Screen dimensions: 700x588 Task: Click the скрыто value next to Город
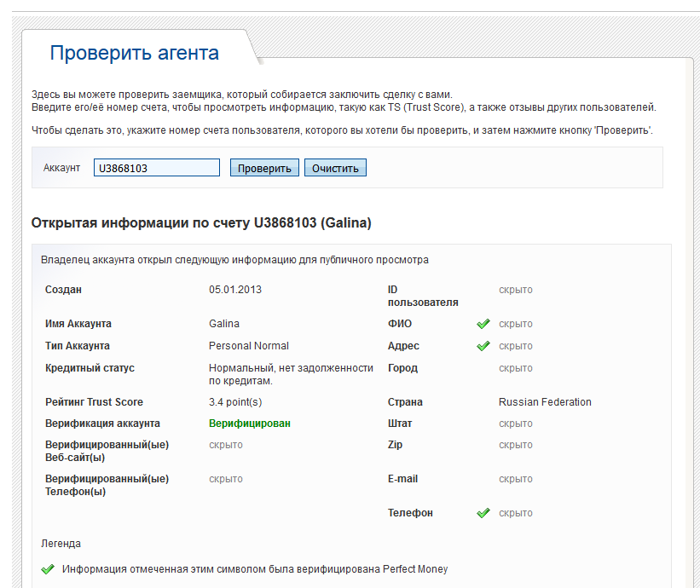[515, 368]
